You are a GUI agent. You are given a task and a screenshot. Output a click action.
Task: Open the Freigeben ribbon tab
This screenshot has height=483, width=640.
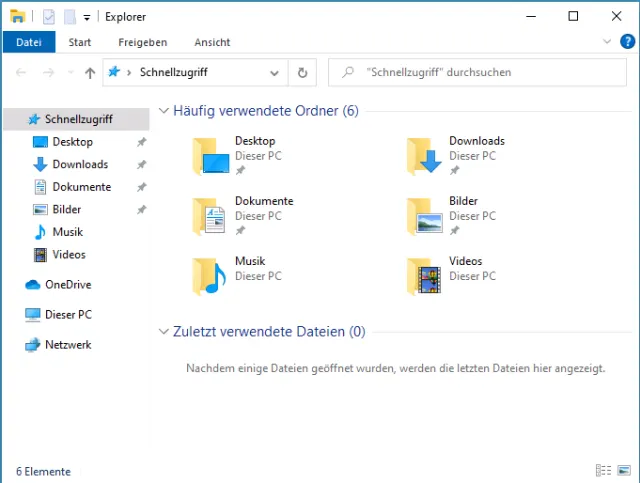click(x=142, y=42)
